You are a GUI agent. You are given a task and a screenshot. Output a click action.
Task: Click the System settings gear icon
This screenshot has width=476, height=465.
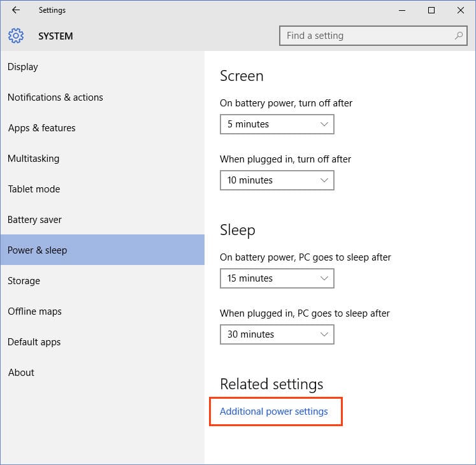point(17,36)
